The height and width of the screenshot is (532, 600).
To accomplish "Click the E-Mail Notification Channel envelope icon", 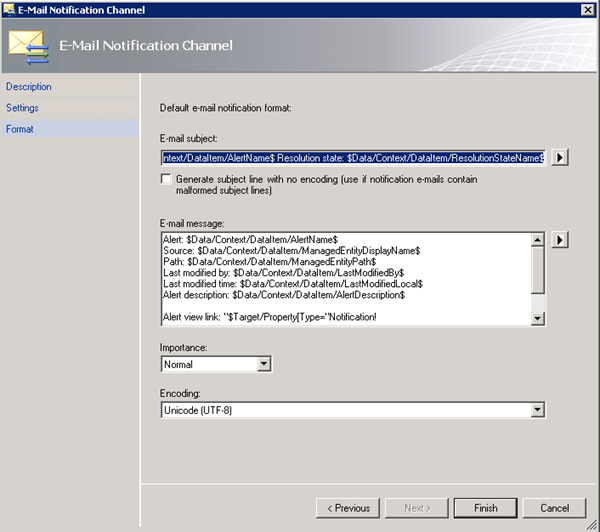I will [29, 47].
